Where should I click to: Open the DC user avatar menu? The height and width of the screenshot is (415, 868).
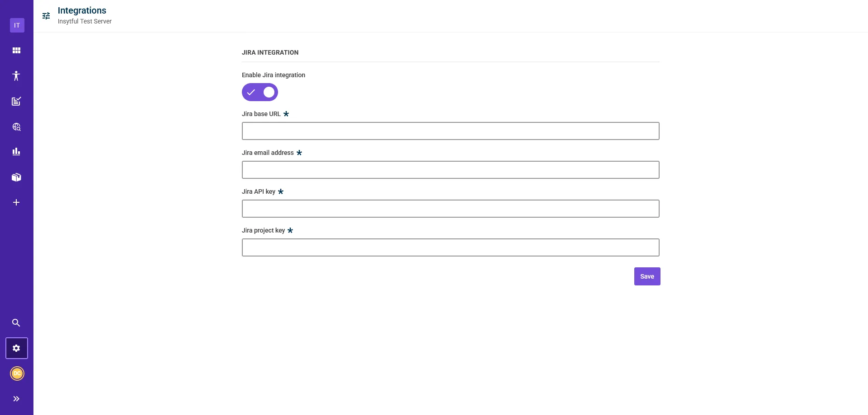coord(17,373)
